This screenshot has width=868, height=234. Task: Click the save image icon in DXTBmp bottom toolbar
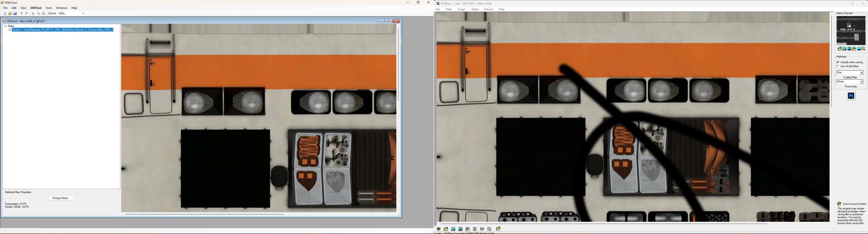click(x=453, y=229)
